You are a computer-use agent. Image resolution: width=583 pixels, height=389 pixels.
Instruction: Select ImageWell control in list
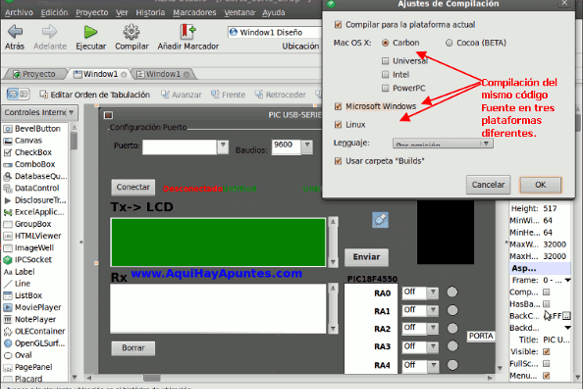pos(29,248)
